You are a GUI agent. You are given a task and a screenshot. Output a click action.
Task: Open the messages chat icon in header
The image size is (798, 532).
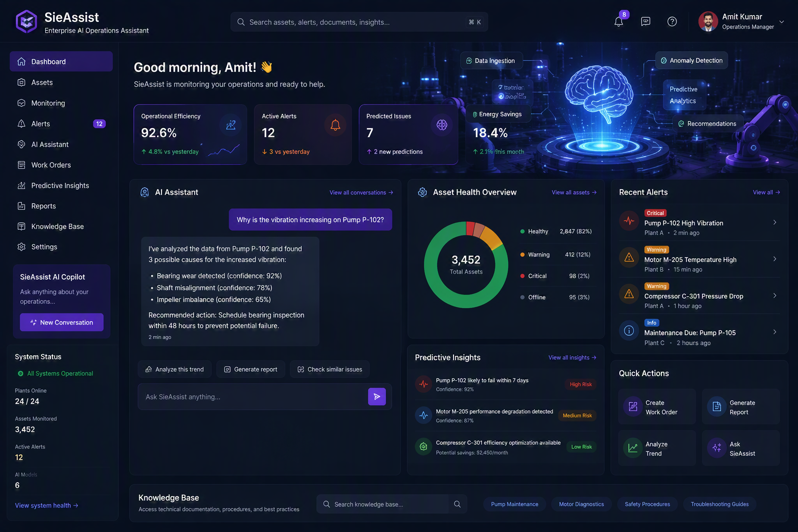pyautogui.click(x=646, y=22)
